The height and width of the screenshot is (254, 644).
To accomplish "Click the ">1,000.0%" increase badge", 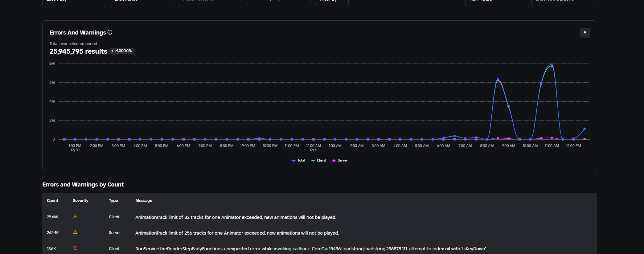I will tap(121, 51).
